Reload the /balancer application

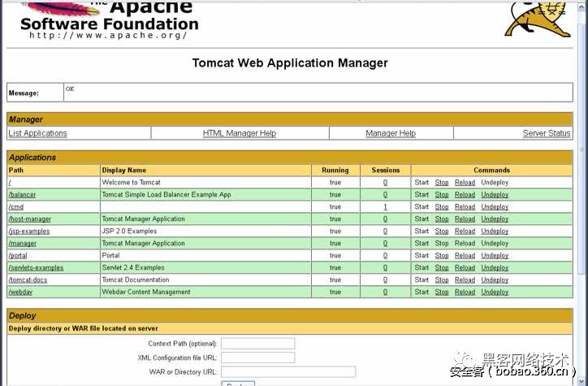pos(465,195)
